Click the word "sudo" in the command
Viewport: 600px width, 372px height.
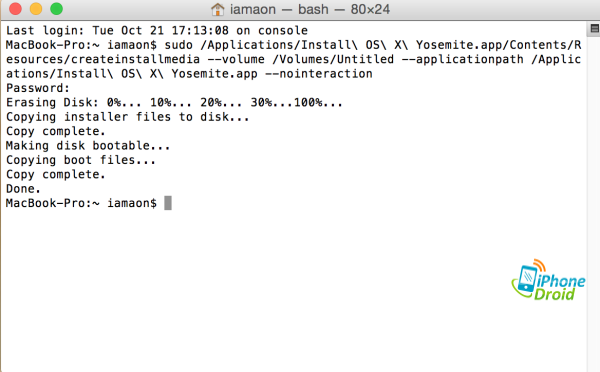click(x=179, y=45)
